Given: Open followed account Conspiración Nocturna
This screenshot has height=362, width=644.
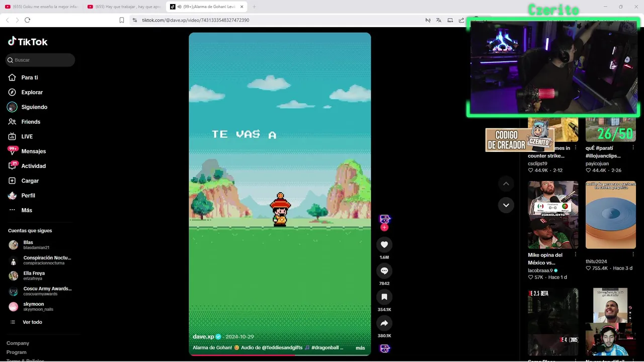Looking at the screenshot, I should coord(40,260).
